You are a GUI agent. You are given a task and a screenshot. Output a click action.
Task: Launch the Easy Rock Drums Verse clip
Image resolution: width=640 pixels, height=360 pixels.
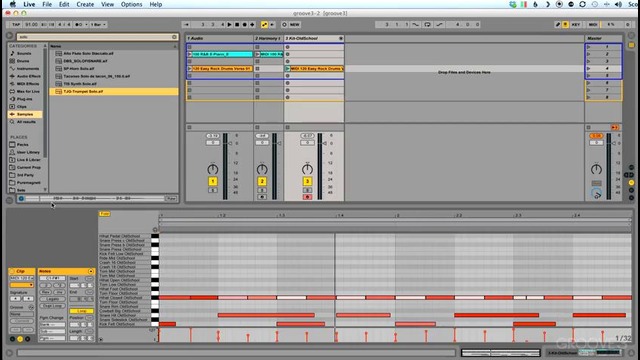click(x=189, y=69)
